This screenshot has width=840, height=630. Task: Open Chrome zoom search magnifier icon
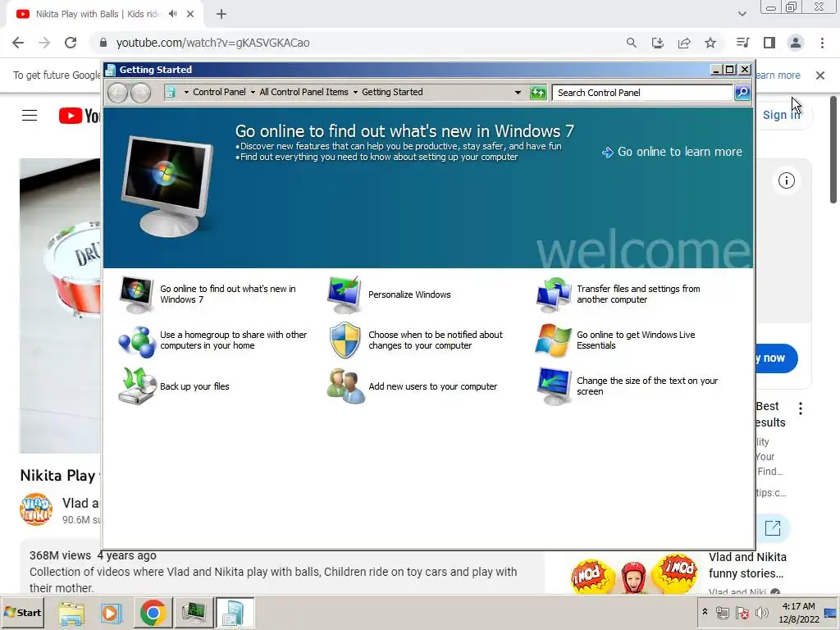click(631, 43)
